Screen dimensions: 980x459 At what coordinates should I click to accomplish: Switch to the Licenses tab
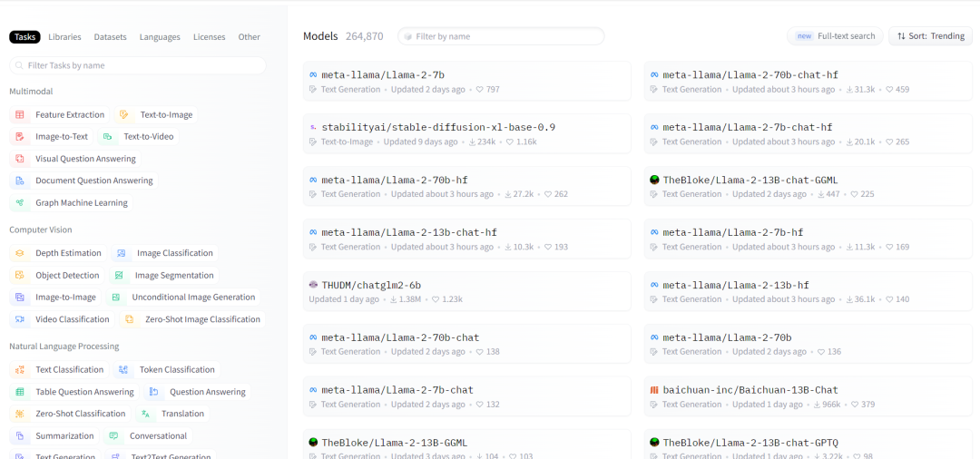pos(210,37)
